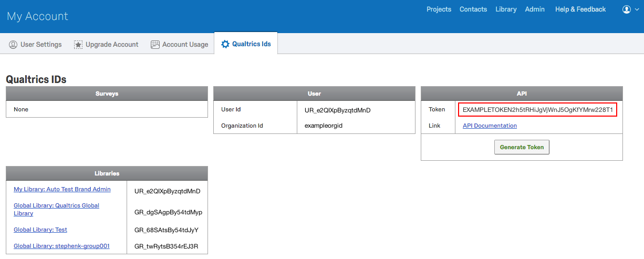Click the Account Usage chart icon
Viewport: 644px width, 259px height.
(x=155, y=45)
